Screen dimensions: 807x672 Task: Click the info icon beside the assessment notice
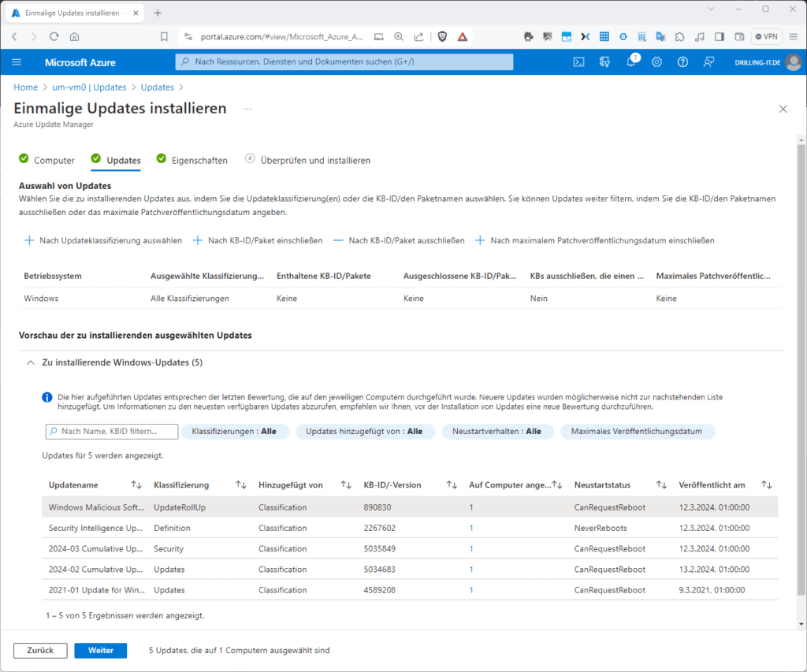46,397
